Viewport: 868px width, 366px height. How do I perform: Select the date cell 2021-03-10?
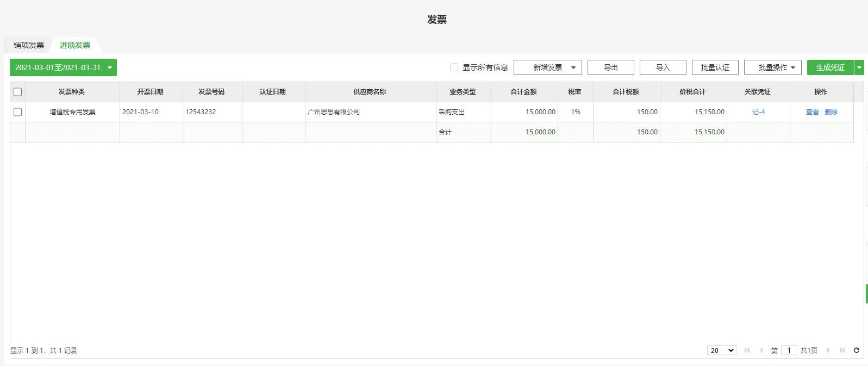pyautogui.click(x=151, y=112)
